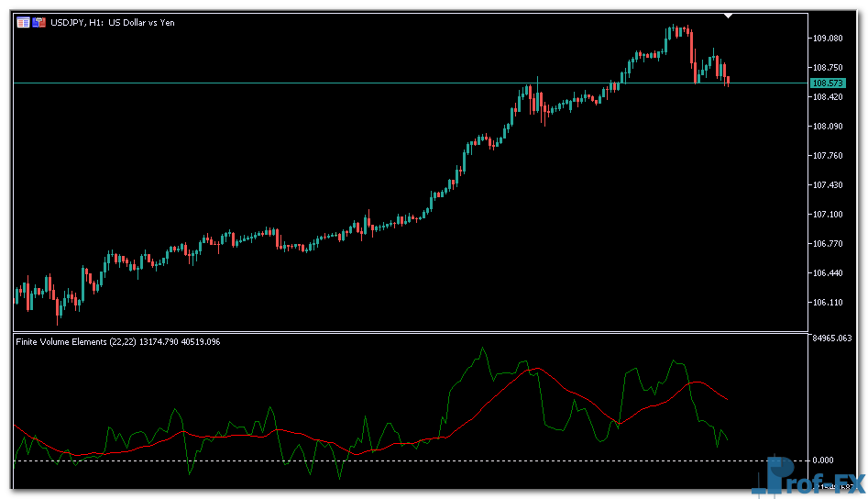
Task: Click the highlighted 108.573 current price tag
Action: (827, 83)
